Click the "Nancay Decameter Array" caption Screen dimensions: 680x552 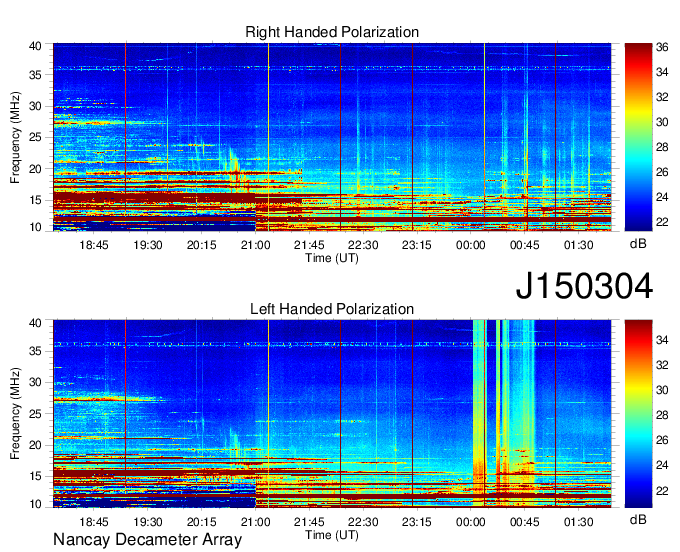[x=147, y=539]
